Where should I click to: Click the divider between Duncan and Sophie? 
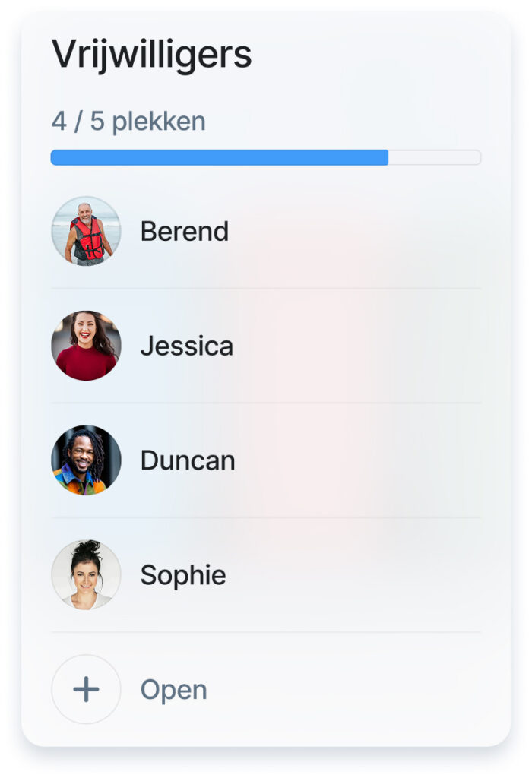pos(266,518)
